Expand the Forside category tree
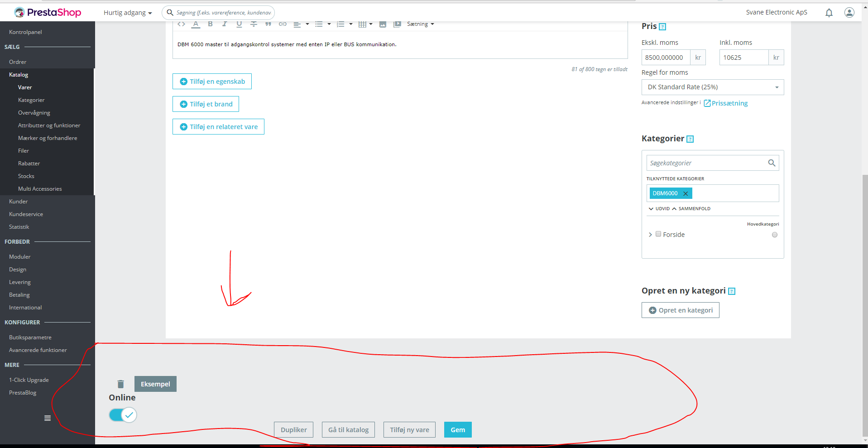Image resolution: width=868 pixels, height=448 pixels. pos(650,235)
